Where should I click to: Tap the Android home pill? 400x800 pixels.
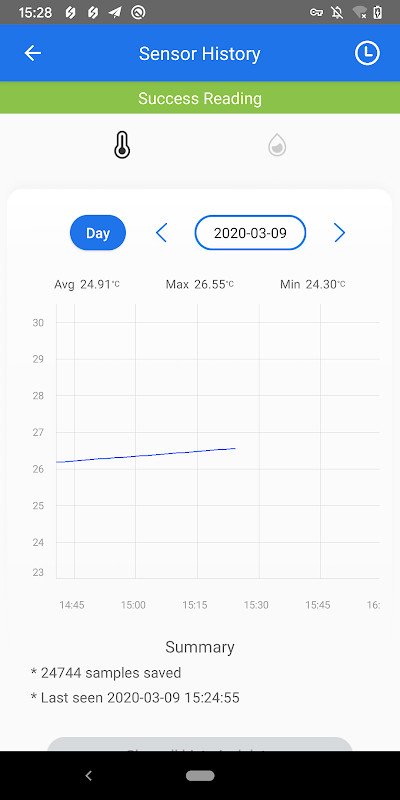click(x=200, y=776)
